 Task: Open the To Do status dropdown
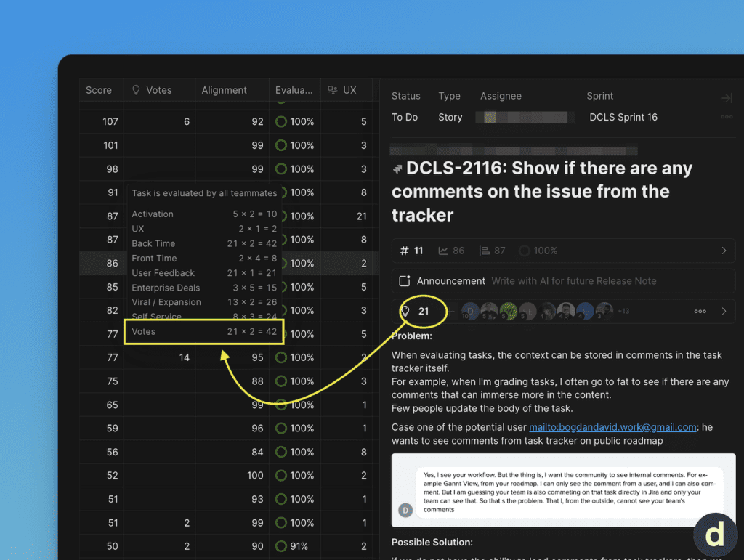coord(405,118)
